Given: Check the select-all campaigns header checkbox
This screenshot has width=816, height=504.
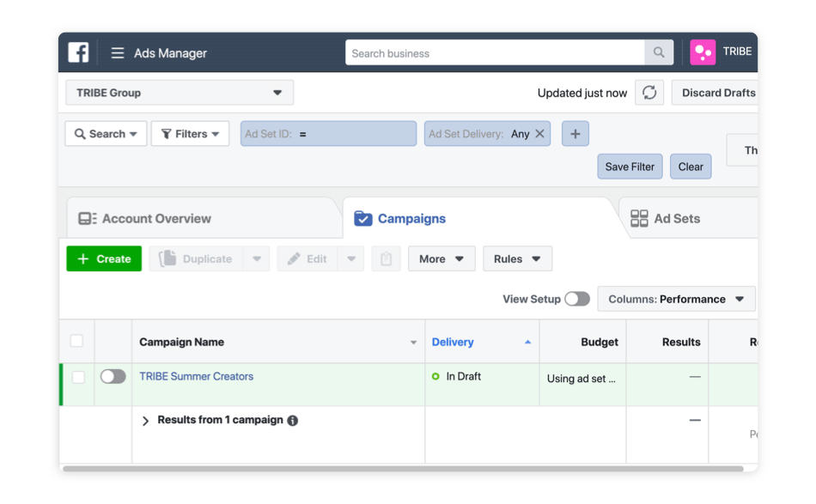Looking at the screenshot, I should tap(76, 342).
